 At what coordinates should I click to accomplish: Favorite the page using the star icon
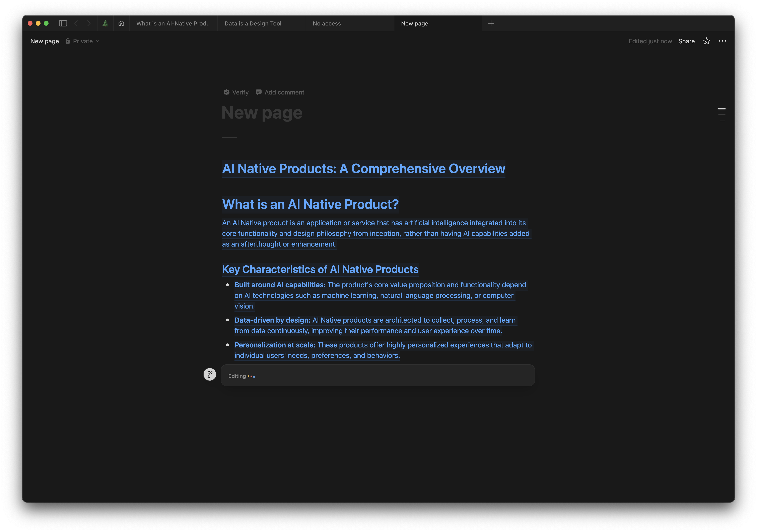point(707,41)
